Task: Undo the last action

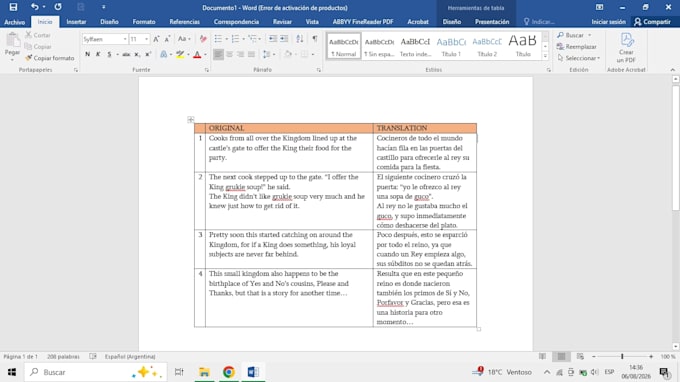Action: [x=34, y=7]
